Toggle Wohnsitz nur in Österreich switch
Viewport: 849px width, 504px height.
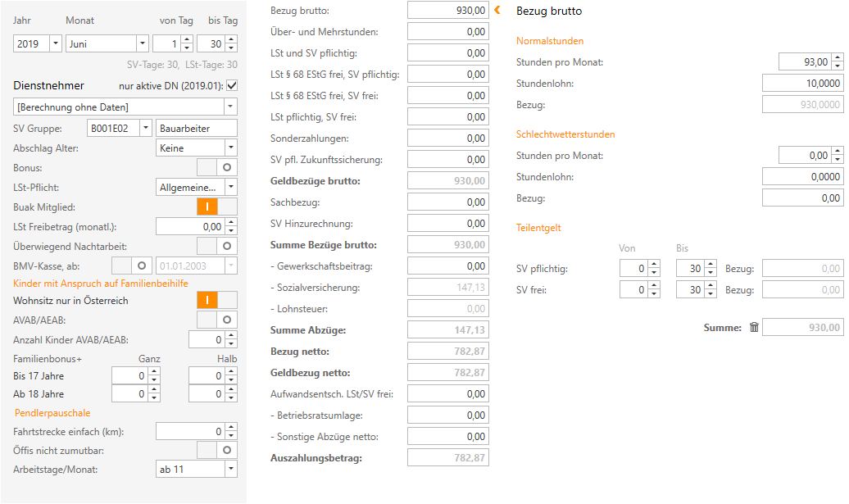tap(217, 300)
